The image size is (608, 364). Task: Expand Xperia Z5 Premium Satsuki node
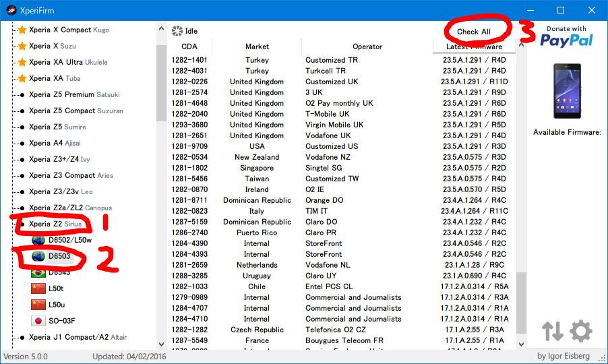click(74, 94)
